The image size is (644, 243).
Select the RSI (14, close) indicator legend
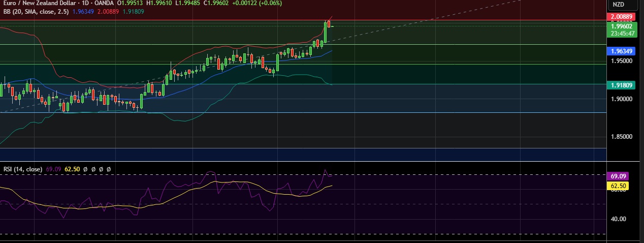click(x=22, y=169)
